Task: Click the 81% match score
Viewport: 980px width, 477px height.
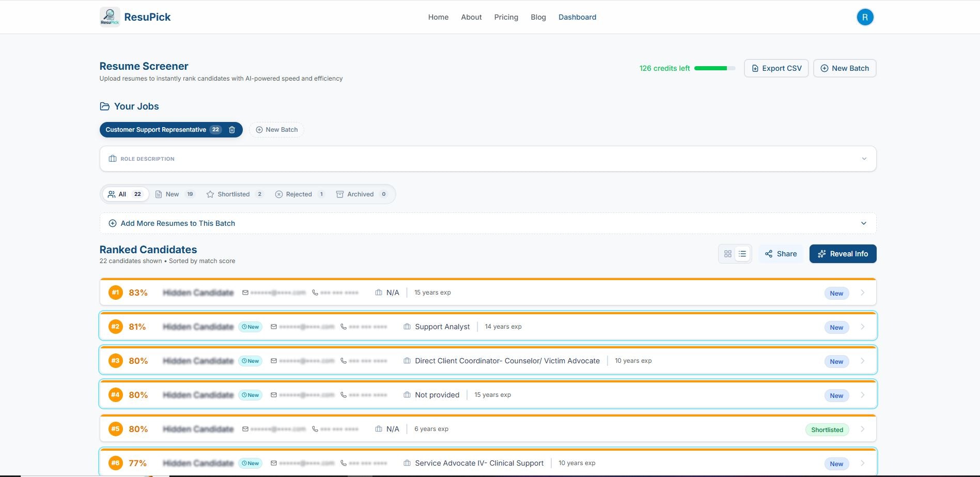Action: click(137, 327)
